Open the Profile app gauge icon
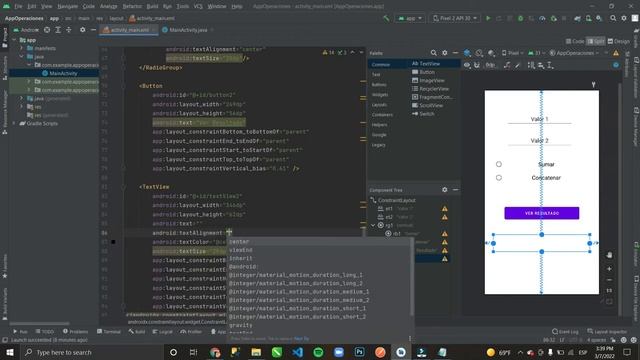This screenshot has height=360, width=640. (542, 18)
